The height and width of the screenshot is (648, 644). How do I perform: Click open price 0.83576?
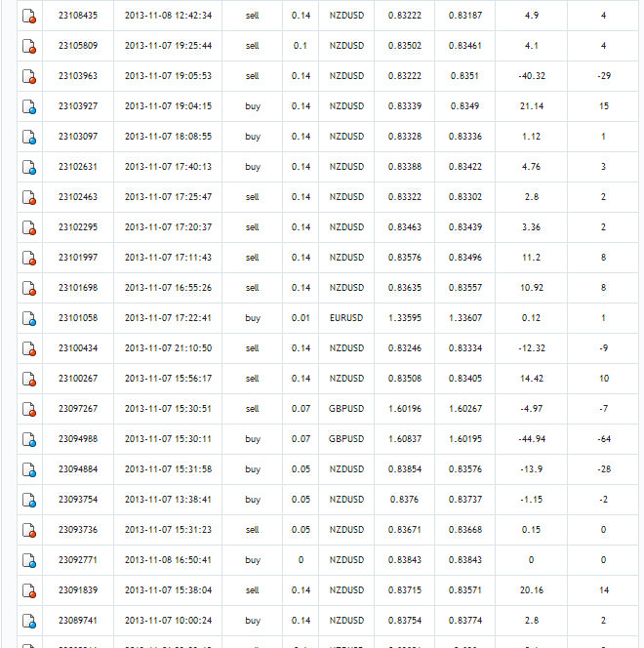(405, 257)
